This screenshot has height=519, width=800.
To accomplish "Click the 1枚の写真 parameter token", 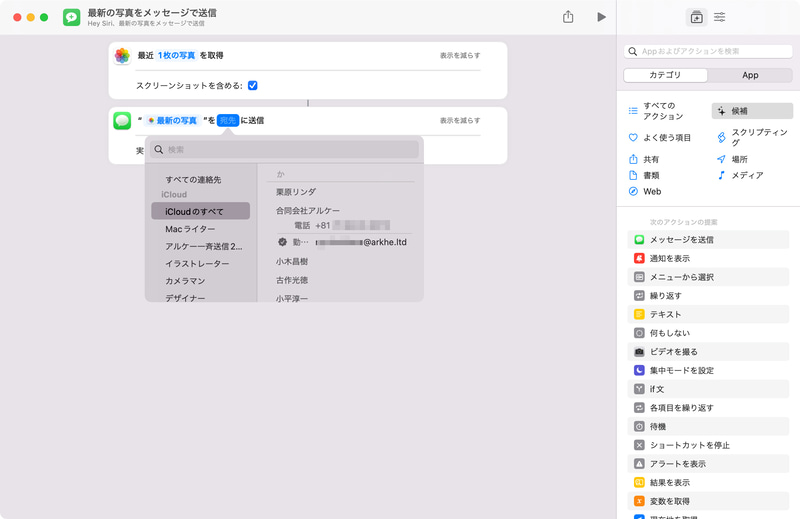I will click(x=176, y=55).
